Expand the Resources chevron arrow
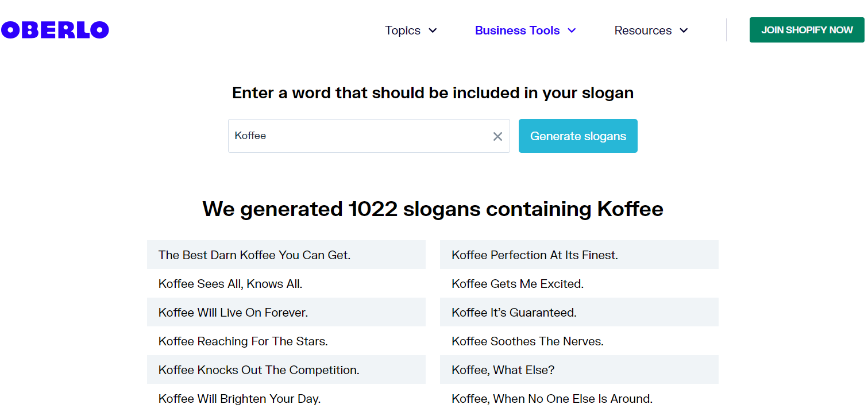This screenshot has height=412, width=868. 684,30
